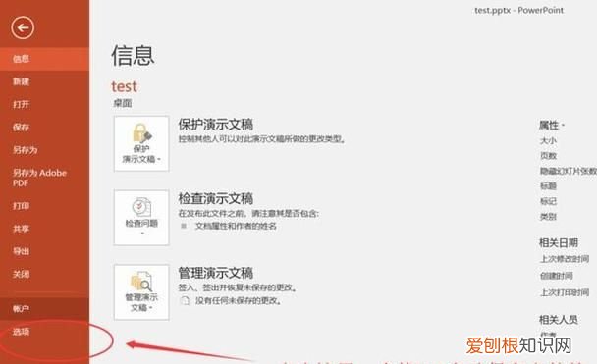
Task: Open 帐户 page in sidebar
Action: click(44, 309)
